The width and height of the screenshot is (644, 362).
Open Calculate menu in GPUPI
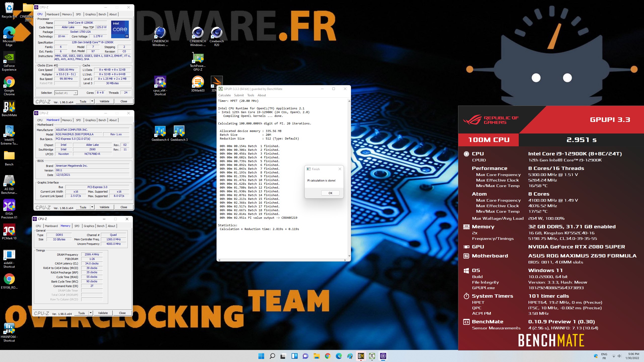[x=224, y=95]
